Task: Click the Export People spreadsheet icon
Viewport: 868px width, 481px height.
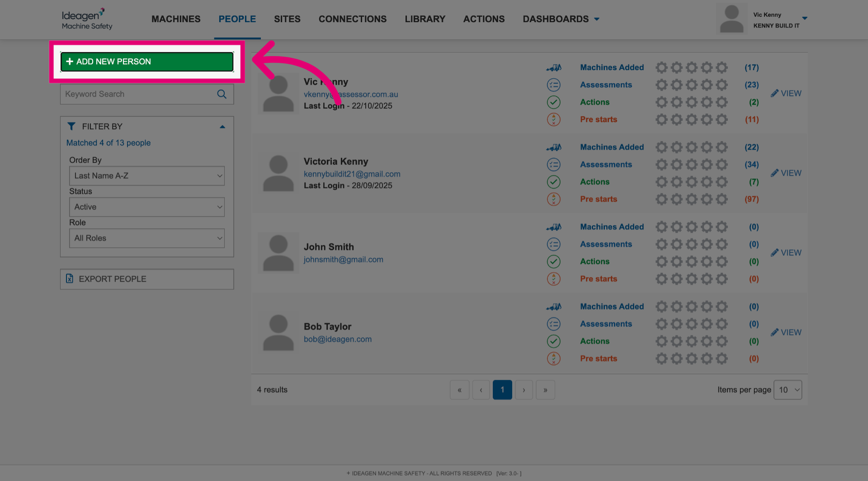Action: (x=70, y=278)
